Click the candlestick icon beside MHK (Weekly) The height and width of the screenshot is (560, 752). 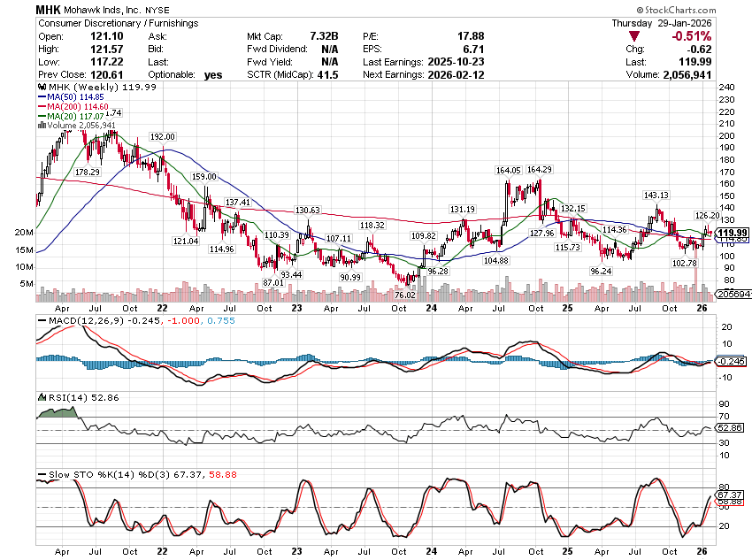[39, 88]
